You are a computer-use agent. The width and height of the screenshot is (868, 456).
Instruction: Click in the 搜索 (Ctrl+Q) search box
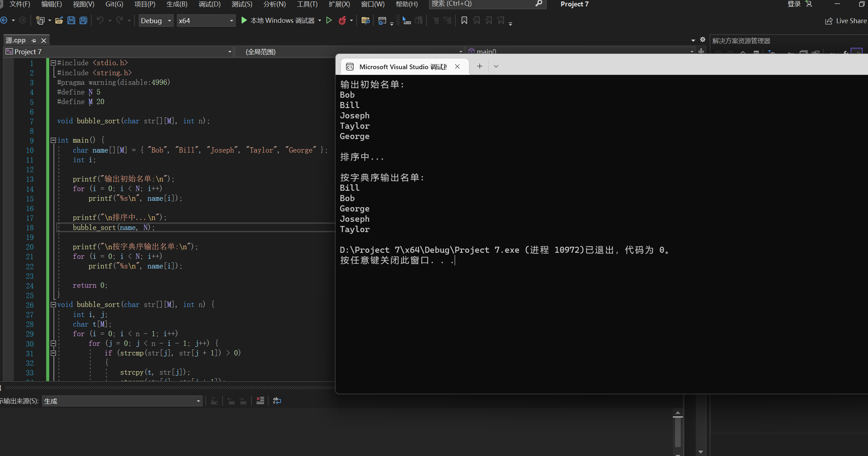click(x=481, y=4)
